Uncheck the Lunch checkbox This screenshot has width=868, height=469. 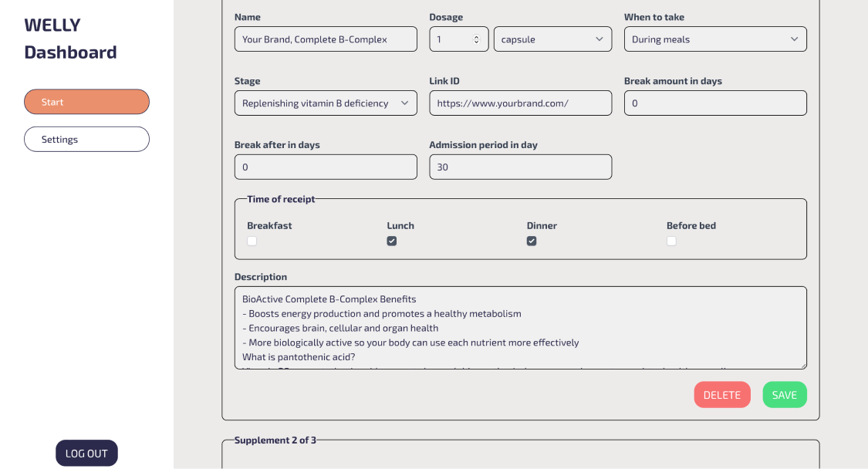coord(392,241)
